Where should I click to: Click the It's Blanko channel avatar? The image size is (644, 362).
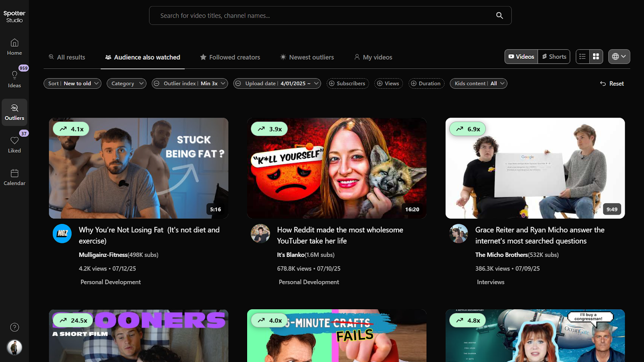pyautogui.click(x=260, y=234)
